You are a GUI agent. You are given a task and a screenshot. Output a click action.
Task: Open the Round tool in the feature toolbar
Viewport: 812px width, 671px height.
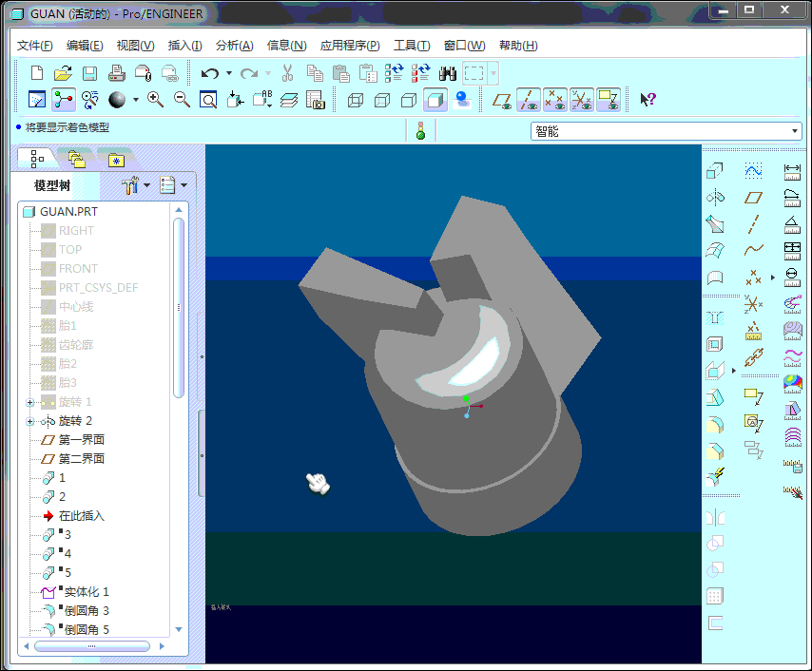point(715,425)
